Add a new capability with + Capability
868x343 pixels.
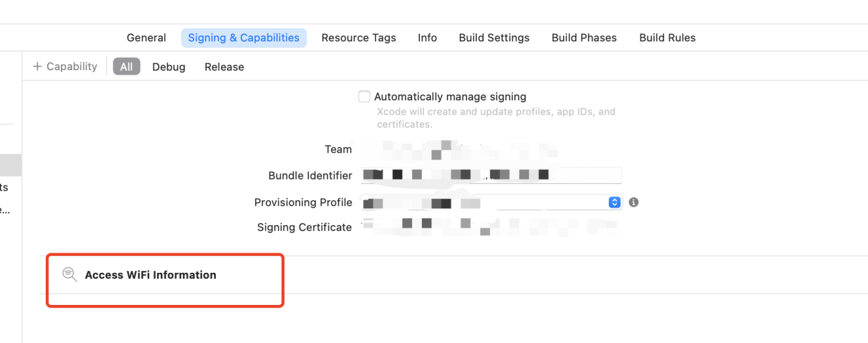(x=65, y=66)
